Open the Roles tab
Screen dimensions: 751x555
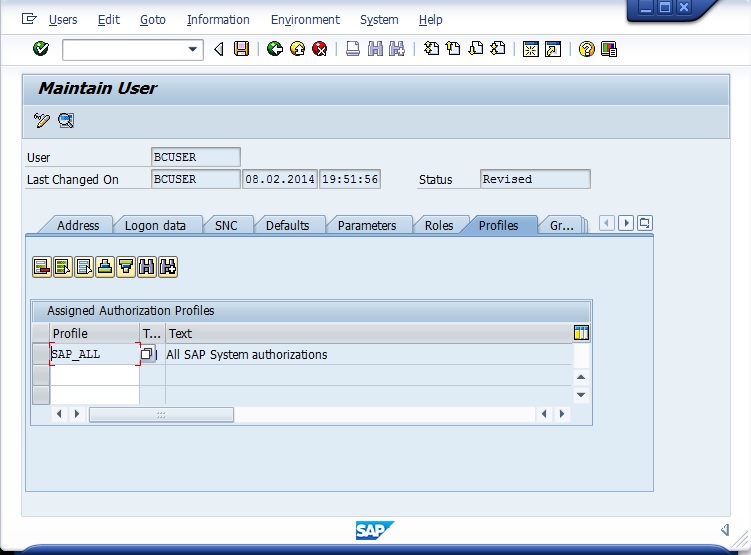[x=439, y=225]
